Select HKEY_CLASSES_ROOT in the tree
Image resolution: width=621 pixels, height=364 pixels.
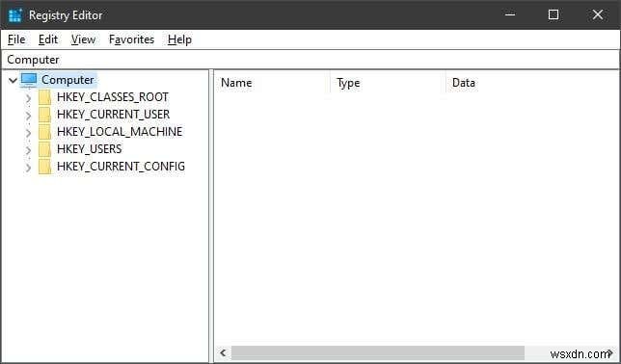point(113,97)
